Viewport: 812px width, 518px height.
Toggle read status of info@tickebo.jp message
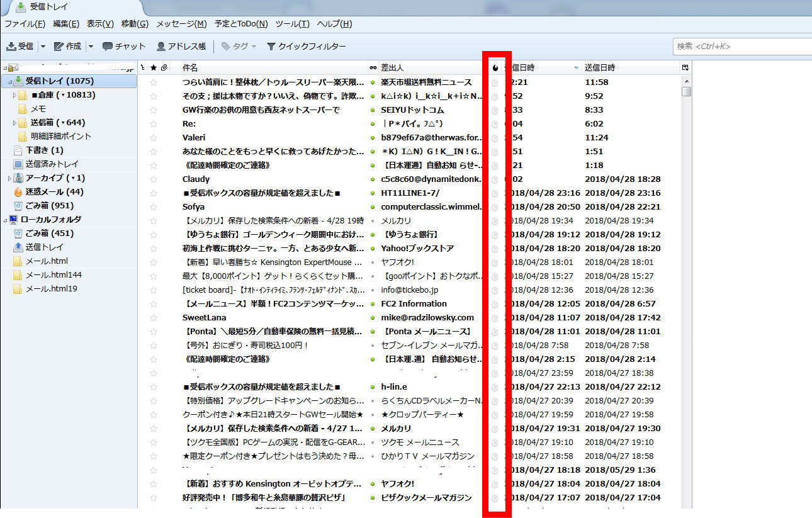[x=373, y=290]
